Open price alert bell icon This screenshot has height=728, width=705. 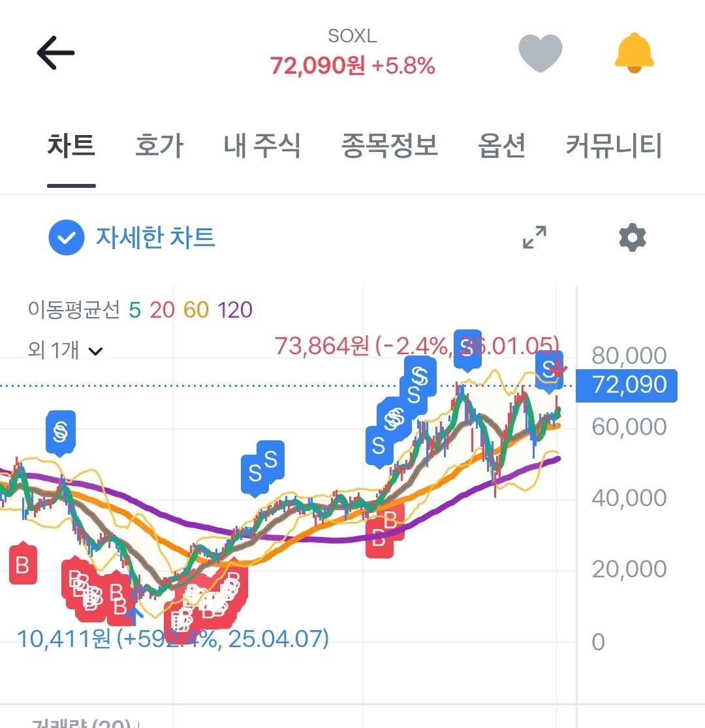coord(634,53)
